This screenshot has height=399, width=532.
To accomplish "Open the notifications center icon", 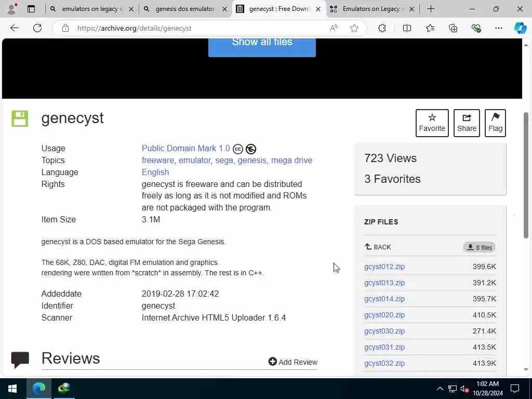I will tap(515, 389).
